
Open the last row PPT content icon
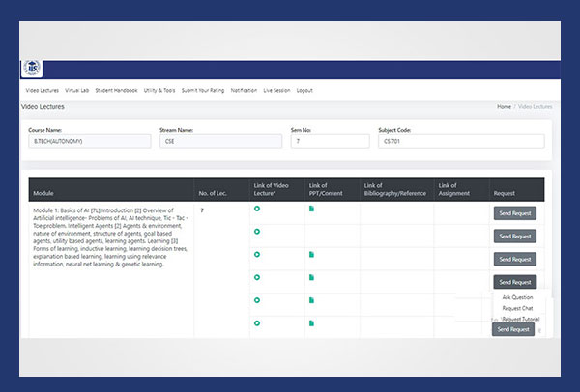coord(311,322)
